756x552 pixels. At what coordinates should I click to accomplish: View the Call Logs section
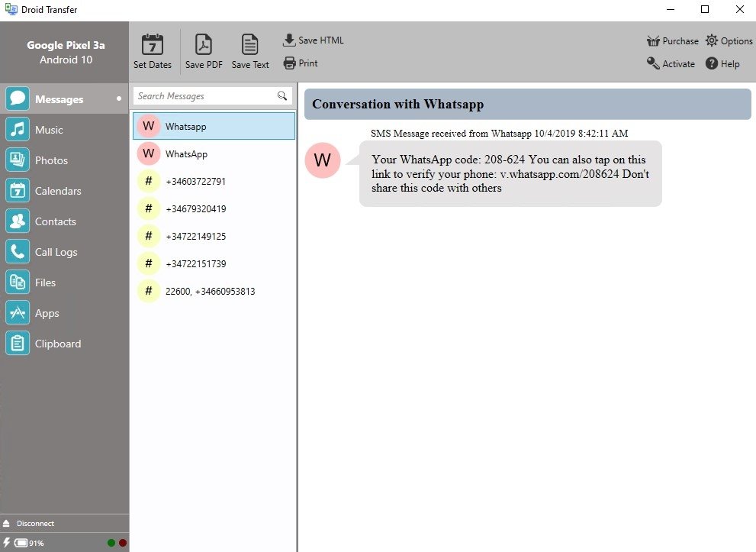pos(64,252)
